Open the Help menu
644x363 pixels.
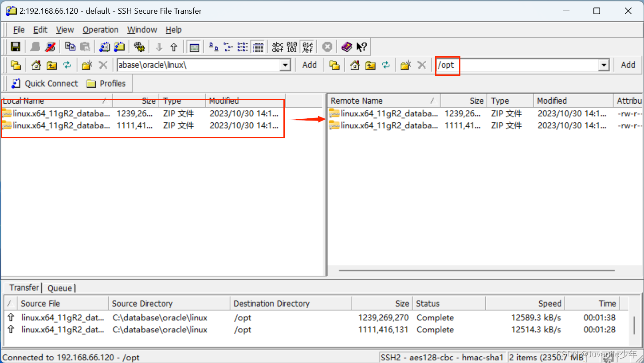[173, 30]
